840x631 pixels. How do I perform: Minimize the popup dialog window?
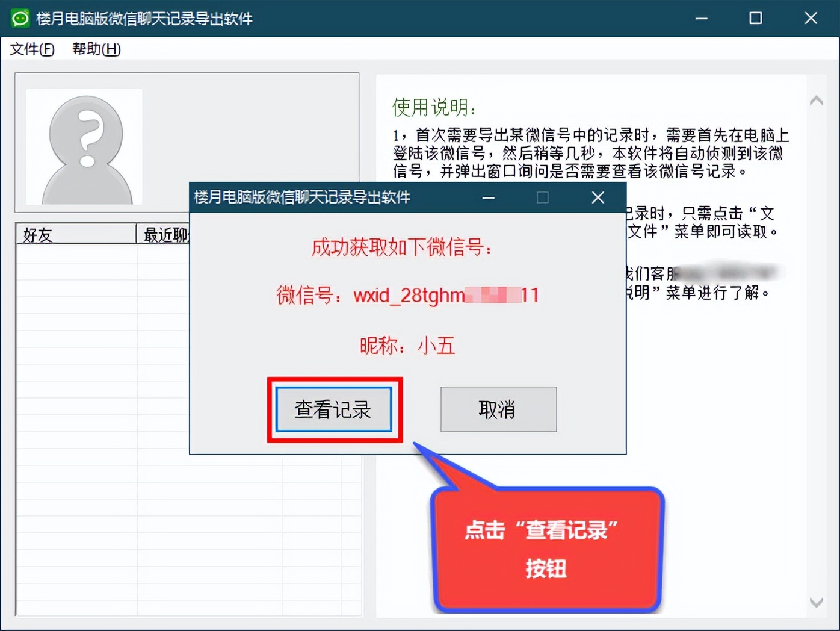click(489, 197)
